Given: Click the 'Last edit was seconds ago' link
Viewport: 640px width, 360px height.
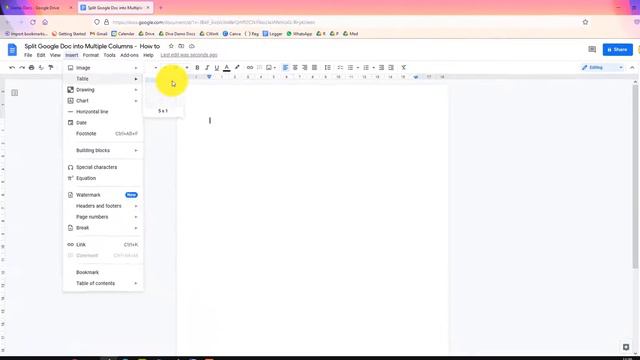Looking at the screenshot, I should click(189, 55).
